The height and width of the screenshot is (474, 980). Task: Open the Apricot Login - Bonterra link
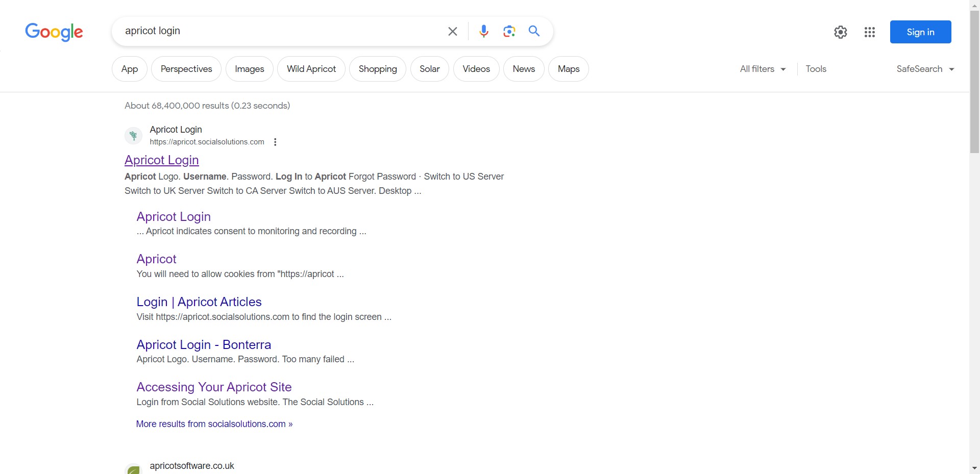coord(204,345)
